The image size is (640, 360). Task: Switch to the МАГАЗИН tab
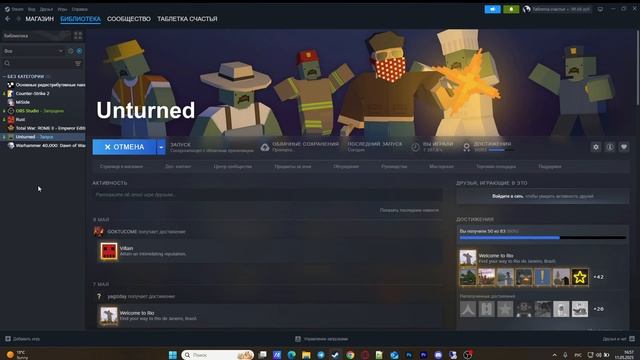coord(40,19)
